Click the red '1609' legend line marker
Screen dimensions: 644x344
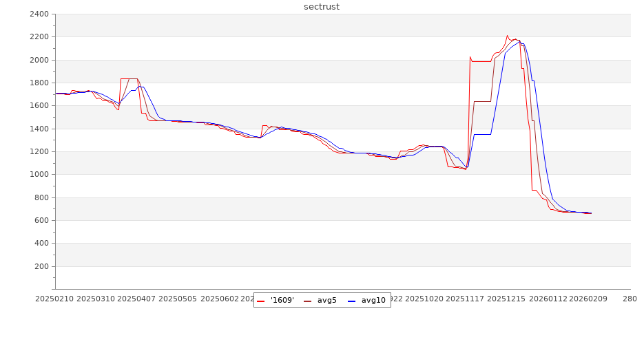pyautogui.click(x=260, y=301)
